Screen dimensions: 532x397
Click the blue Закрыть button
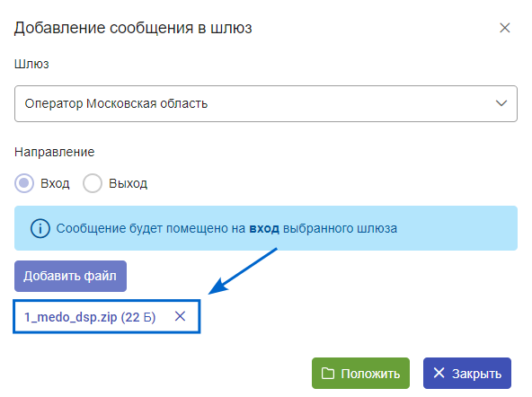tap(467, 373)
